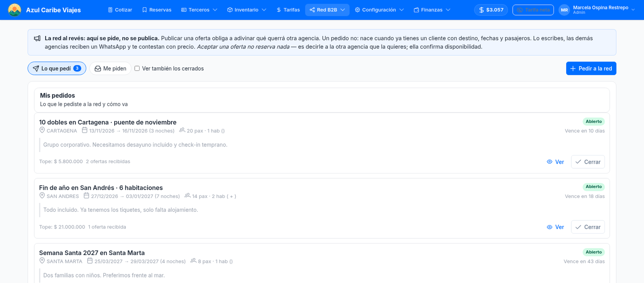Click the people icon next to 8 pax
Image resolution: width=644 pixels, height=283 pixels.
[x=193, y=261]
